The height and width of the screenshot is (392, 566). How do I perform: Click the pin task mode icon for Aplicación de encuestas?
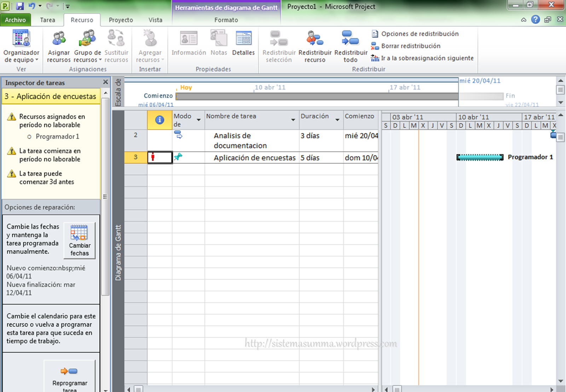[178, 157]
